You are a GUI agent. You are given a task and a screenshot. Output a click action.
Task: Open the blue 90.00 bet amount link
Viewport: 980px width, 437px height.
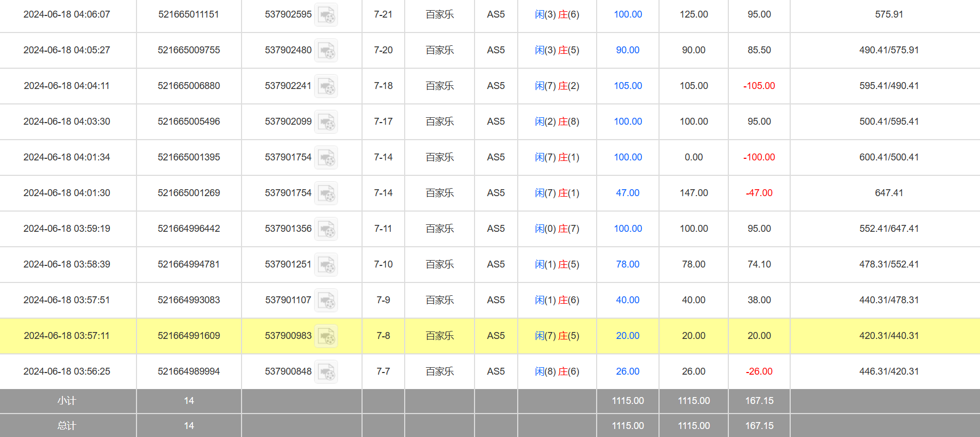click(628, 50)
